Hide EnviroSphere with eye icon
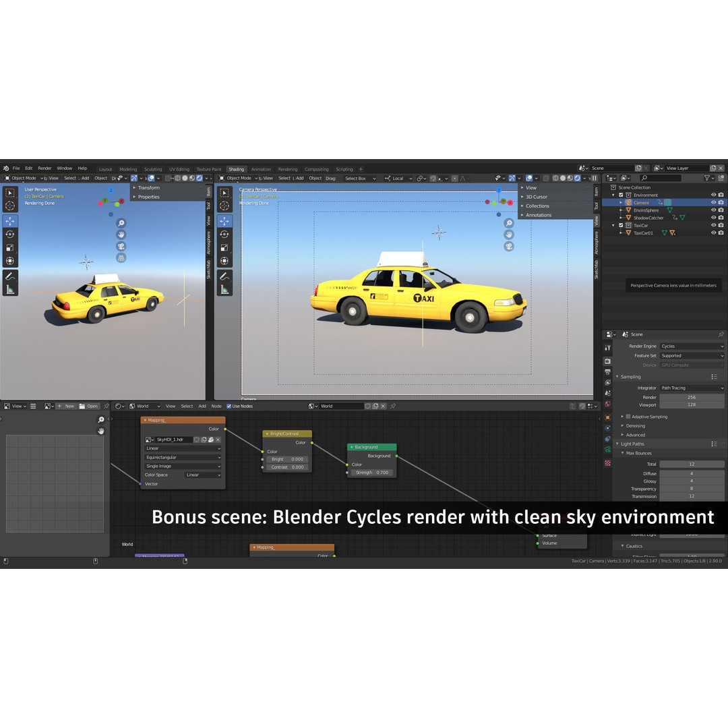This screenshot has width=728, height=728. point(714,210)
